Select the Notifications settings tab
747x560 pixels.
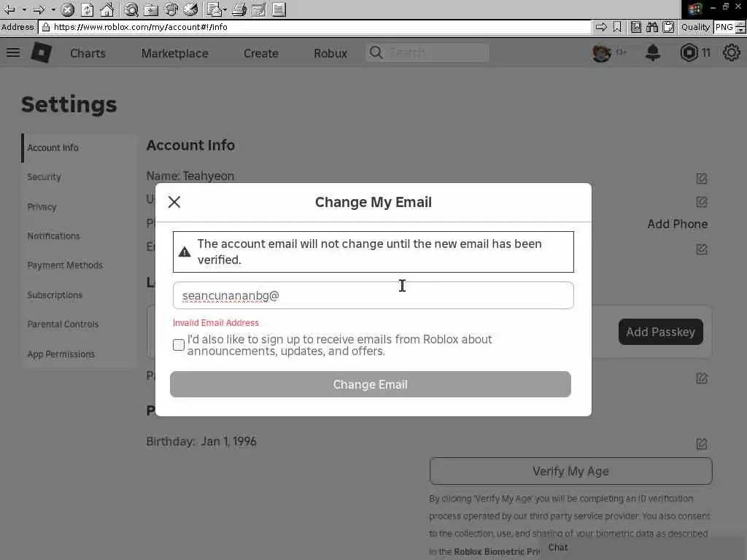(79, 236)
